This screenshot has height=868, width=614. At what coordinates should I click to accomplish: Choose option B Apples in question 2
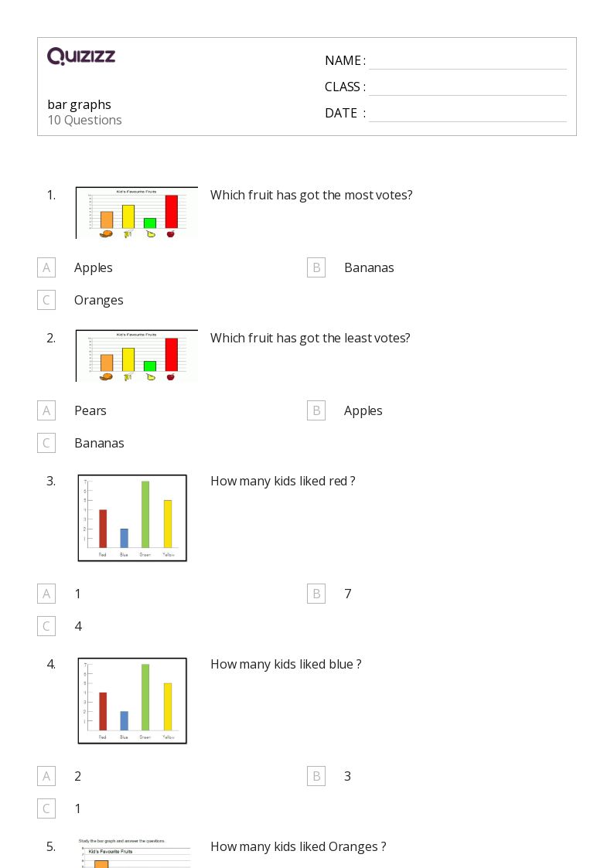(316, 410)
